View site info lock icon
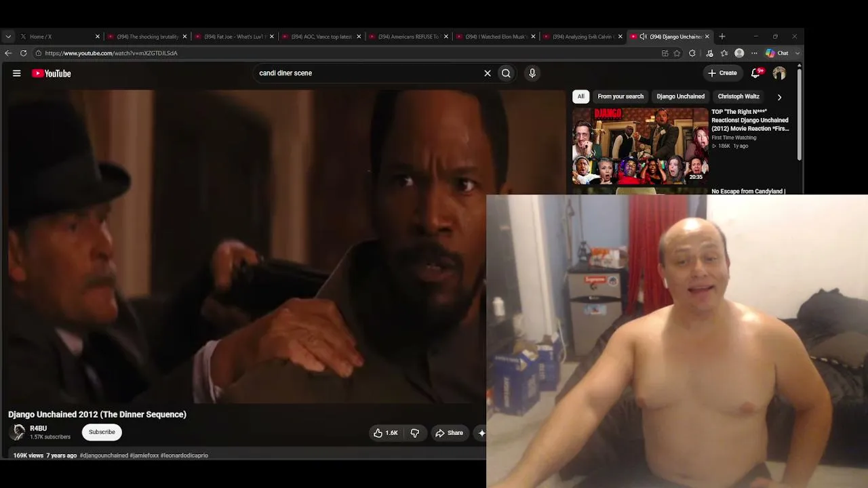The image size is (868, 488). coord(38,53)
